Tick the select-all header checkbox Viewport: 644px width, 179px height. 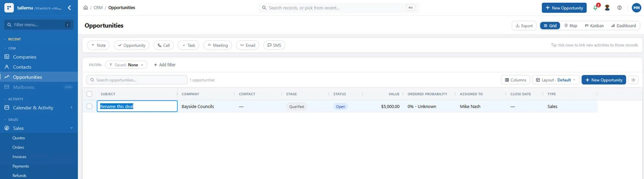[x=89, y=94]
